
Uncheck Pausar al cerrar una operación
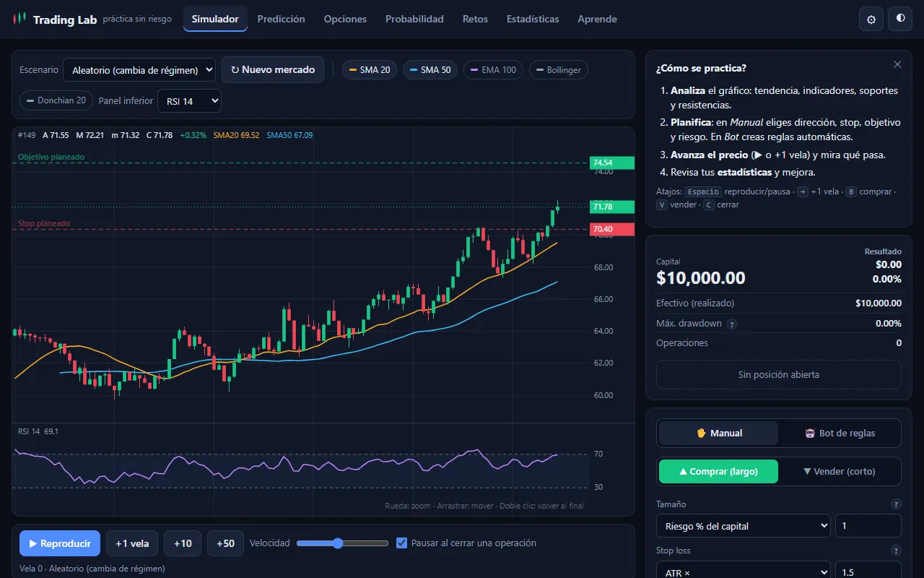(402, 543)
